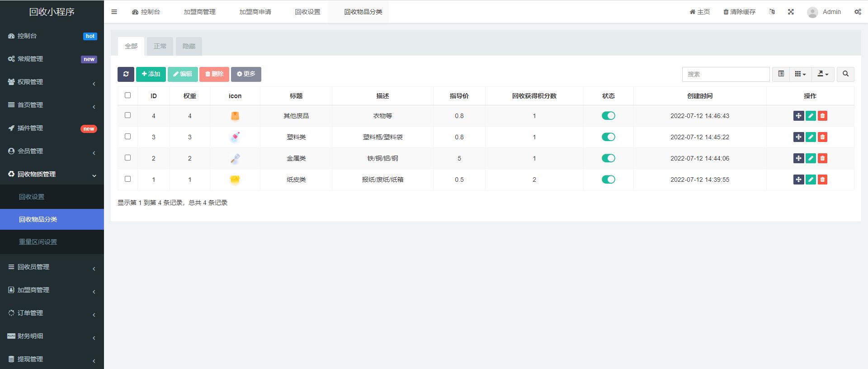Click the refresh table icon button
The height and width of the screenshot is (369, 868).
(126, 74)
